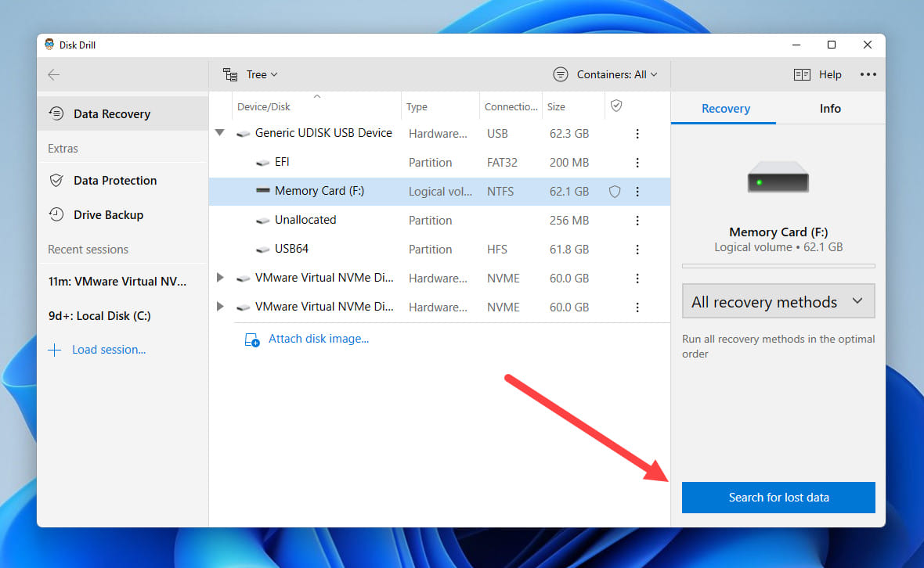Open recent session 11m: VMware Virtual NV...
Image resolution: width=924 pixels, height=568 pixels.
tap(117, 282)
